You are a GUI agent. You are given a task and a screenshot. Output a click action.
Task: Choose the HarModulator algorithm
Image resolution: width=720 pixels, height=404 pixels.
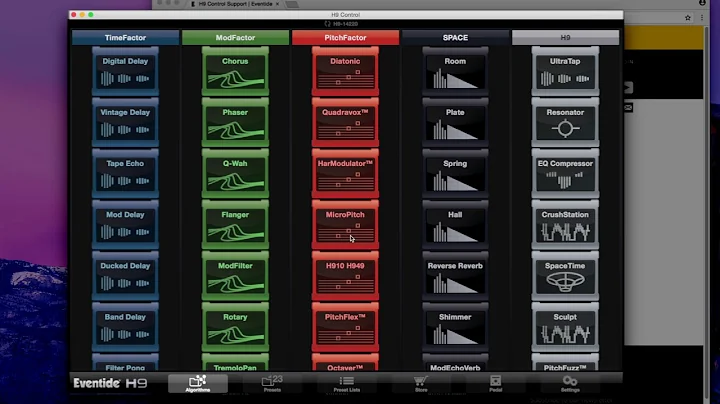point(345,174)
